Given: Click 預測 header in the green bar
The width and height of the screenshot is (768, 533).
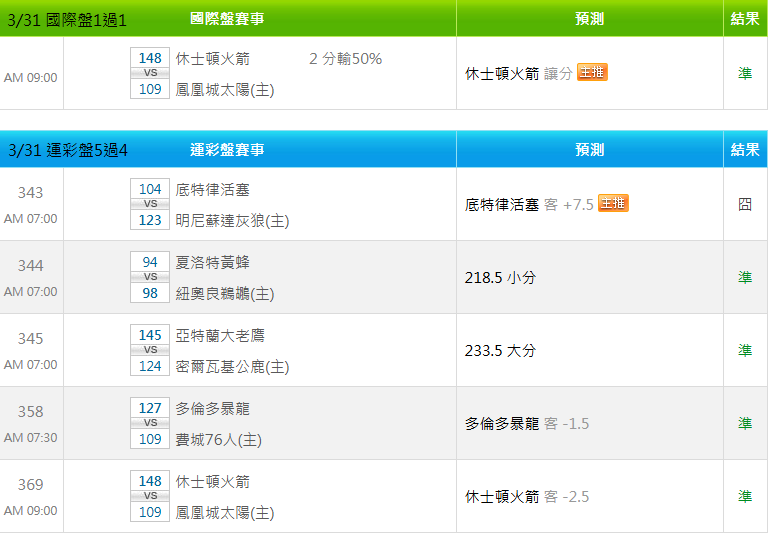Looking at the screenshot, I should tap(589, 19).
